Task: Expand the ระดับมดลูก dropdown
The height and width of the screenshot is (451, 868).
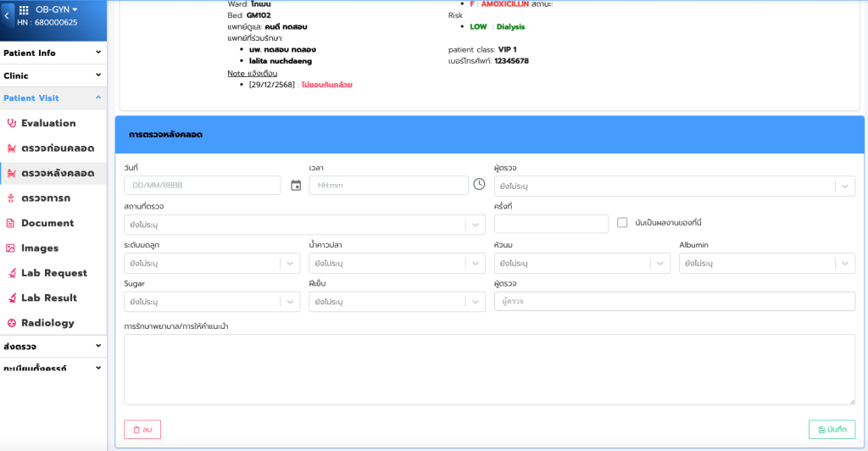Action: (289, 264)
